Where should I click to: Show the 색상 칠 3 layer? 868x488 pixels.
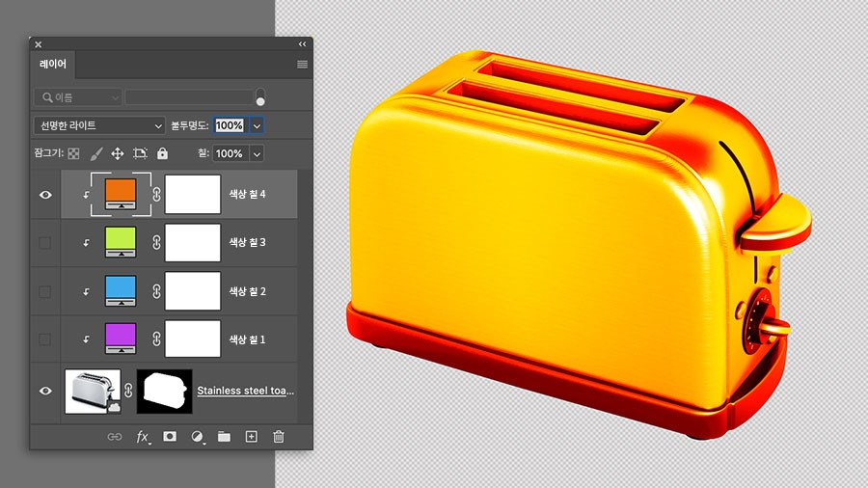[x=44, y=243]
